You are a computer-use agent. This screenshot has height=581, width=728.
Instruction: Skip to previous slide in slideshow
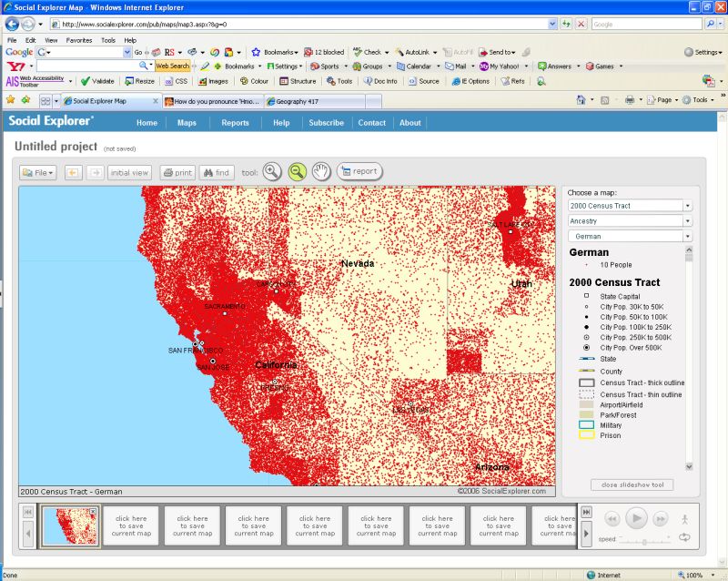612,518
